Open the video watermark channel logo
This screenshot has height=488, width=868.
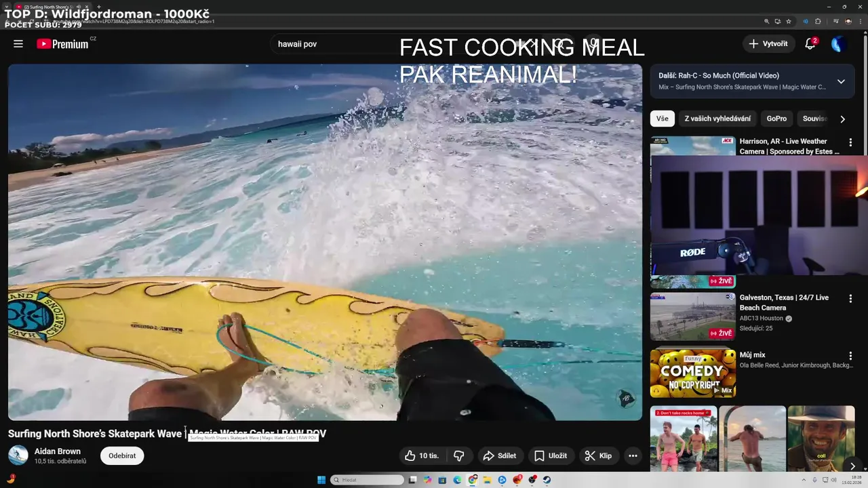coord(627,398)
